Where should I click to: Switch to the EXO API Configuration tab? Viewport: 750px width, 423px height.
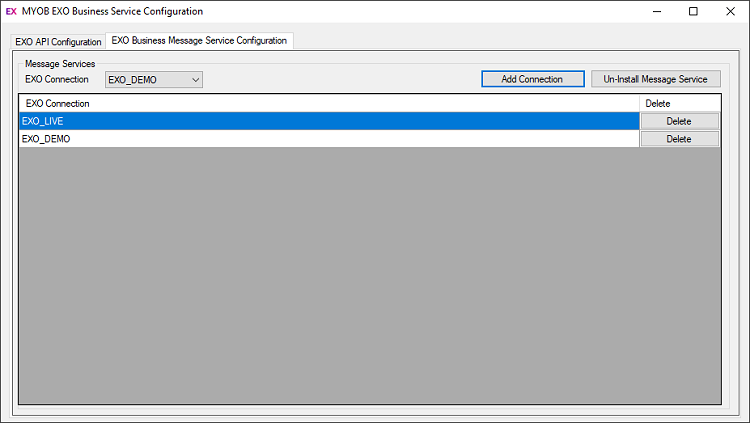[58, 42]
